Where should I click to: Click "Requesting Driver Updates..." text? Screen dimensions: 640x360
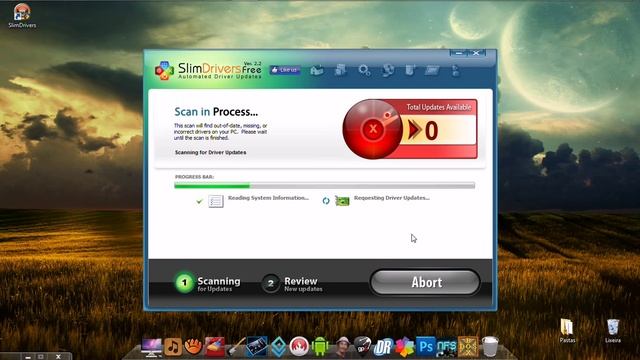392,198
